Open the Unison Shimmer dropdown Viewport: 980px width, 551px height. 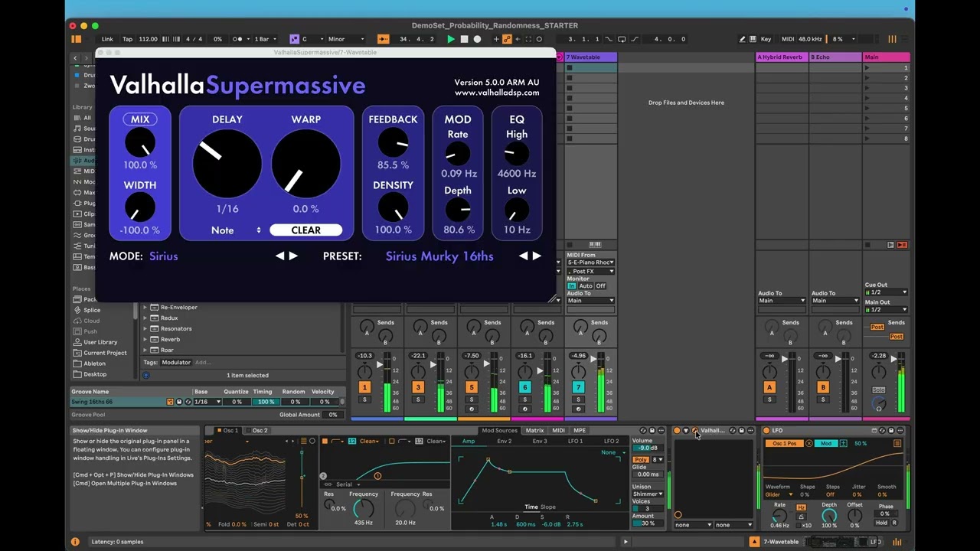(x=648, y=494)
